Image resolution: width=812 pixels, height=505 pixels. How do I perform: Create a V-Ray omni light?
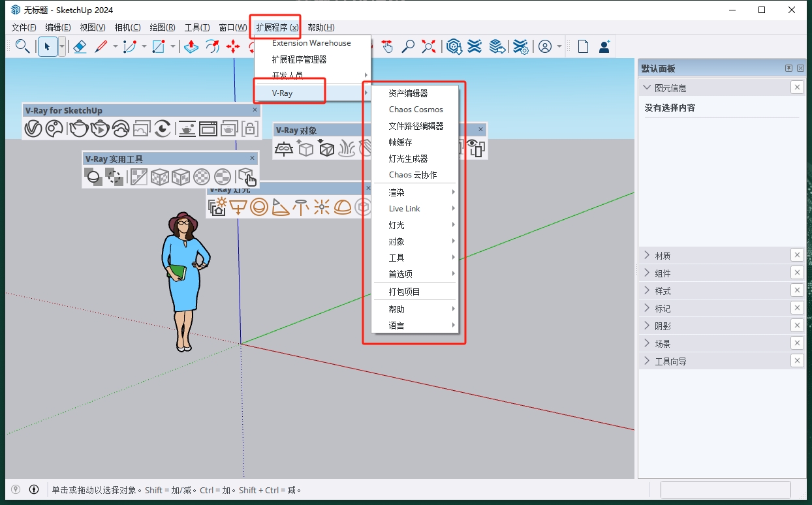click(322, 207)
